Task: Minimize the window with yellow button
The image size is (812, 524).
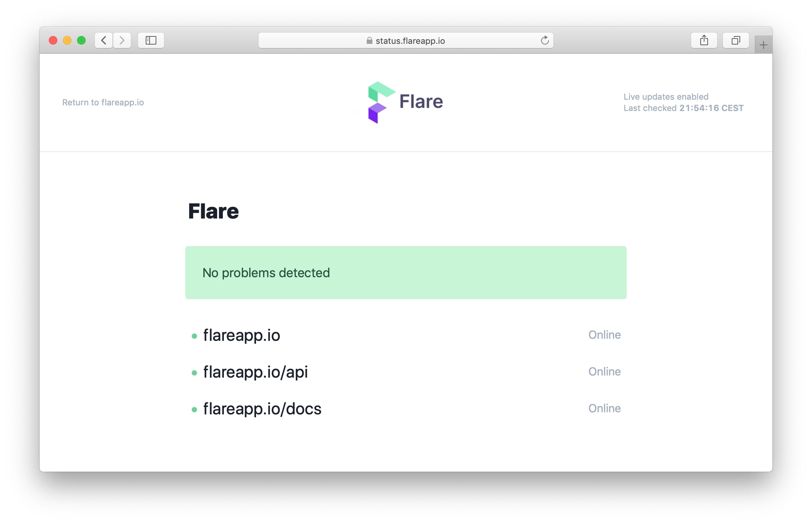Action: point(67,40)
